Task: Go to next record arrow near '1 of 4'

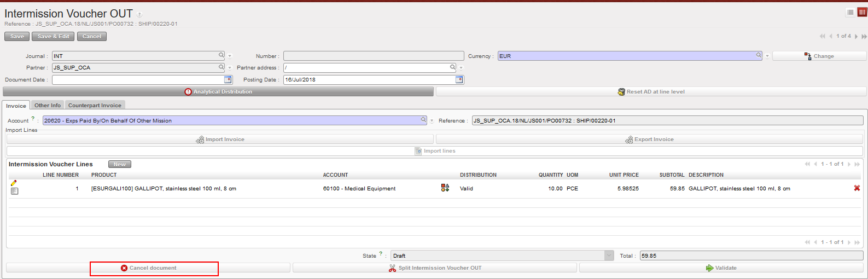Action: pos(856,36)
